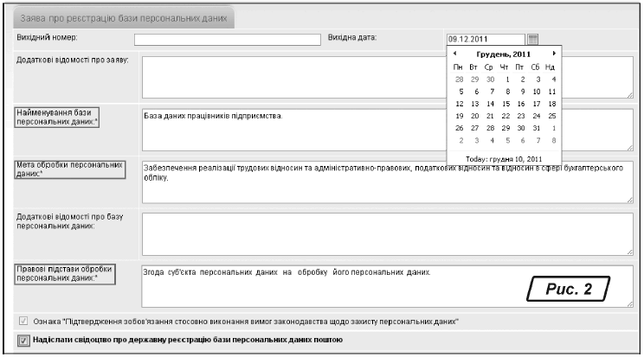
Task: Click 'Грудень, 2011' calendar month title
Action: pyautogui.click(x=505, y=54)
